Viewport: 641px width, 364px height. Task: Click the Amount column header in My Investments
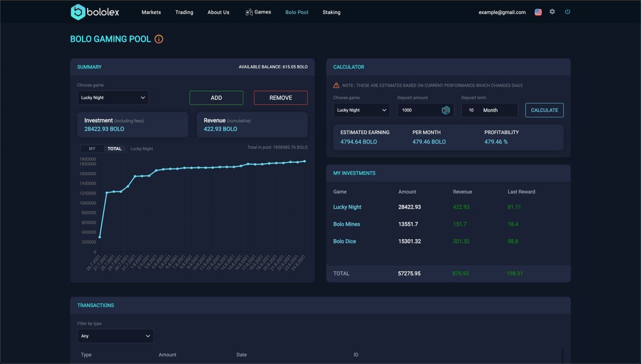pyautogui.click(x=407, y=192)
